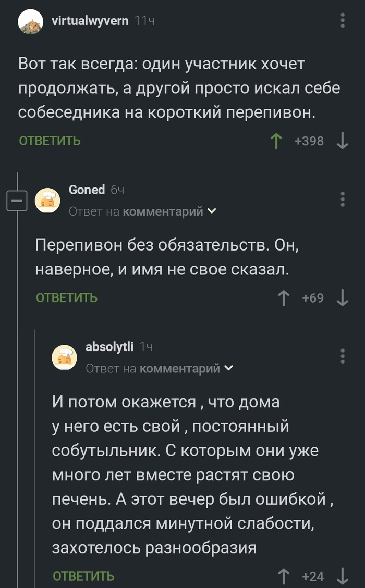Image resolution: width=365 pixels, height=588 pixels.
Task: Downvote virtualwyvern's comment
Action: (x=343, y=140)
